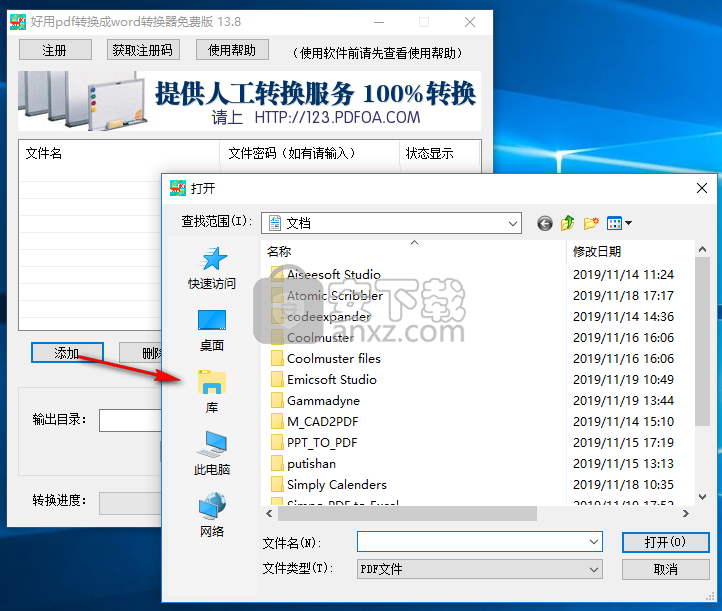The height and width of the screenshot is (611, 722).
Task: Click the HTTP://123.PDFOA.COM banner
Action: pos(338,117)
